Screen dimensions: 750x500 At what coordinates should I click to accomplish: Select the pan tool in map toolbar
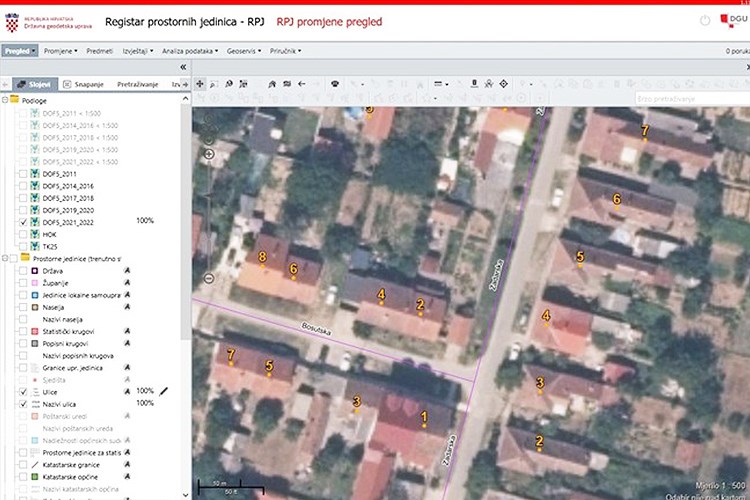point(200,83)
